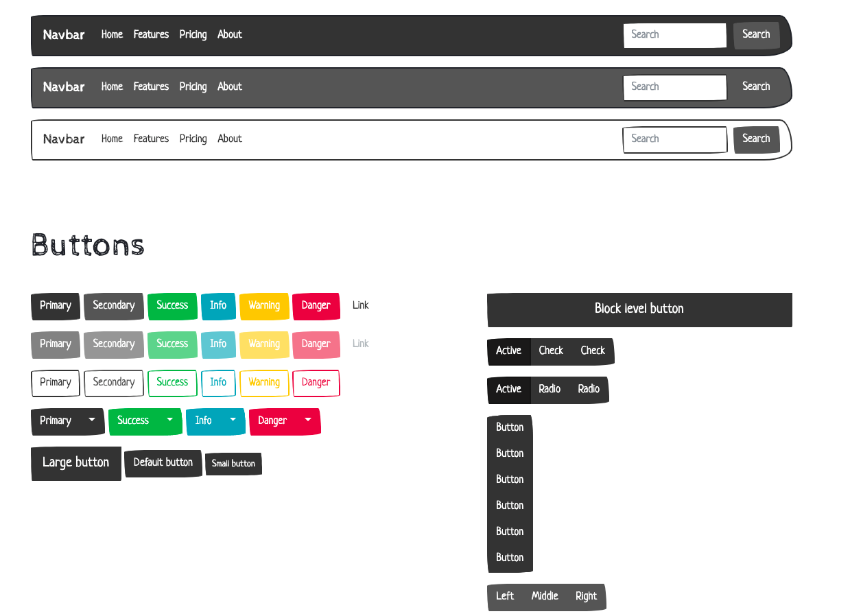Click the solid teal Info button

(218, 307)
